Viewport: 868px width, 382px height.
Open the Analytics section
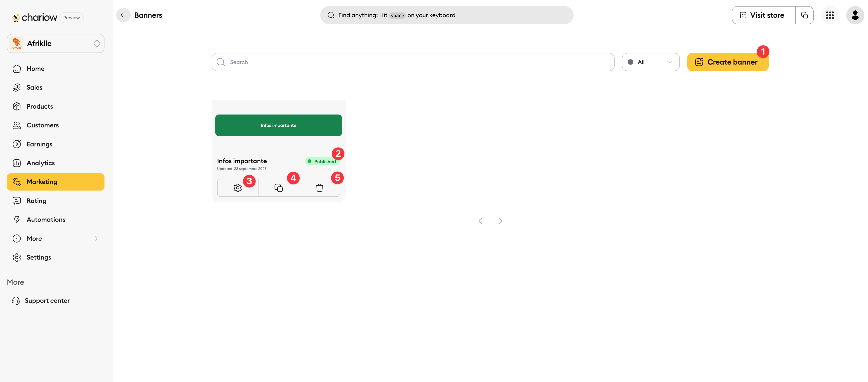56,163
